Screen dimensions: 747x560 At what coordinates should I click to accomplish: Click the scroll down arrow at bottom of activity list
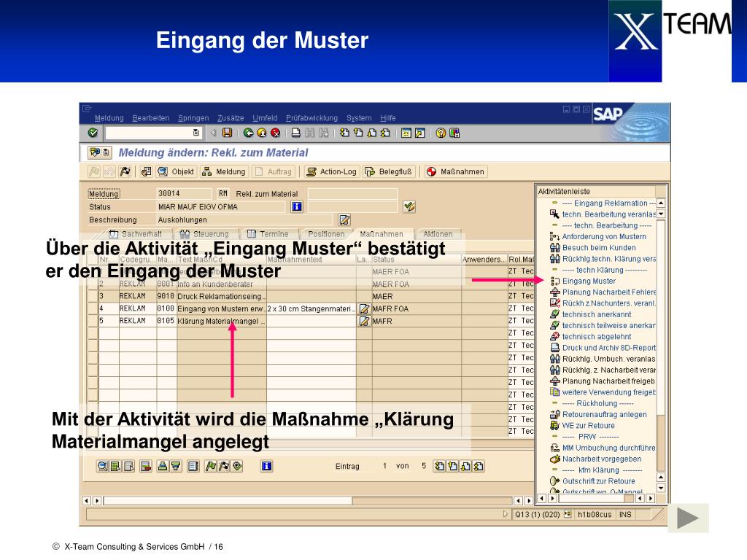click(x=661, y=488)
